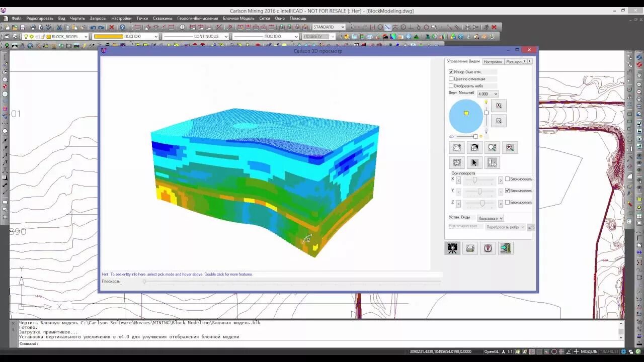Click the X axis right rotate arrow button
644x362 pixels.
pyautogui.click(x=501, y=179)
